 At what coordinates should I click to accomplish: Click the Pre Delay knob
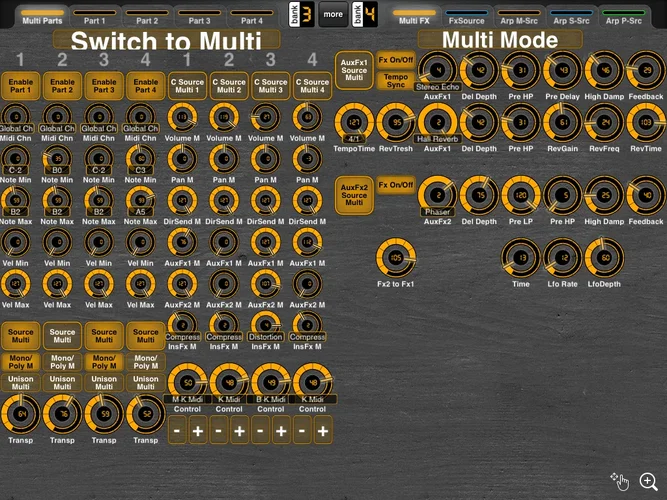tap(562, 71)
